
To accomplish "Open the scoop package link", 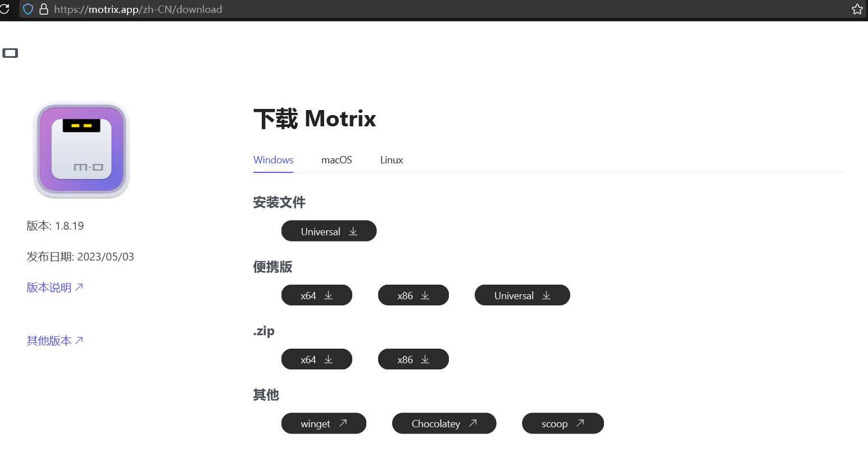I will click(x=562, y=423).
